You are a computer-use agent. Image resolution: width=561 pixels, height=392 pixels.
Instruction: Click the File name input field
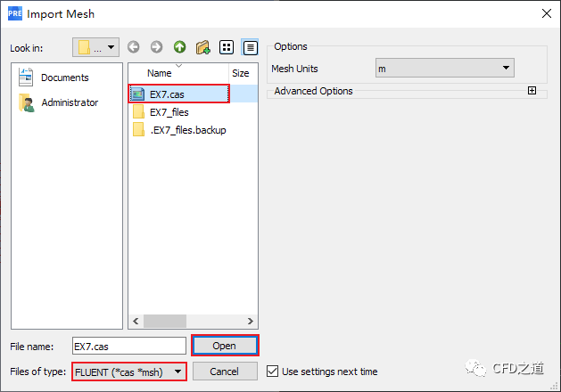129,346
